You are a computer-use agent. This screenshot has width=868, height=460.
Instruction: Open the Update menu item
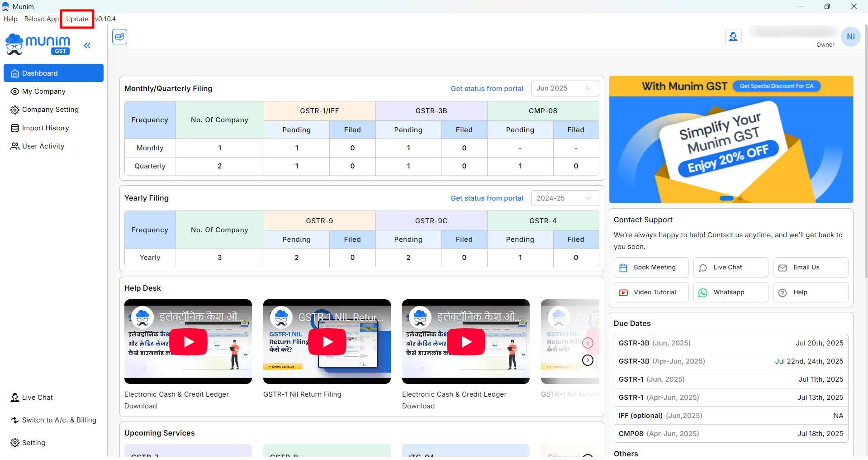pos(77,19)
